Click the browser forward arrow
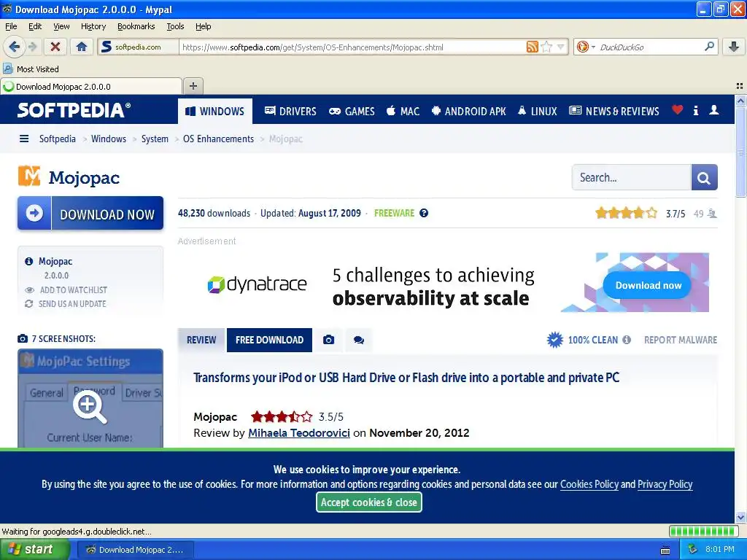 pos(32,47)
